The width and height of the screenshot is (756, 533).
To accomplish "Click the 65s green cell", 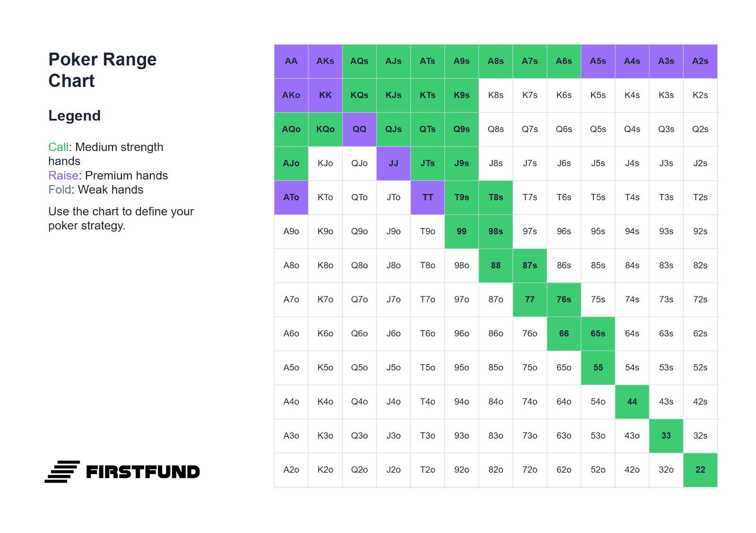I will [x=598, y=334].
